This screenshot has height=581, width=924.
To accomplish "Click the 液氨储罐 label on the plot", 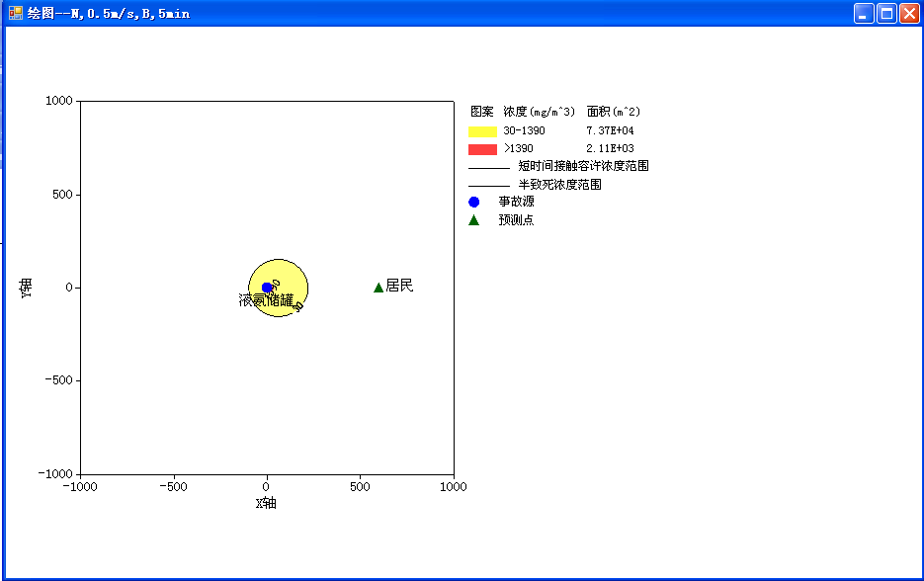I will (266, 300).
